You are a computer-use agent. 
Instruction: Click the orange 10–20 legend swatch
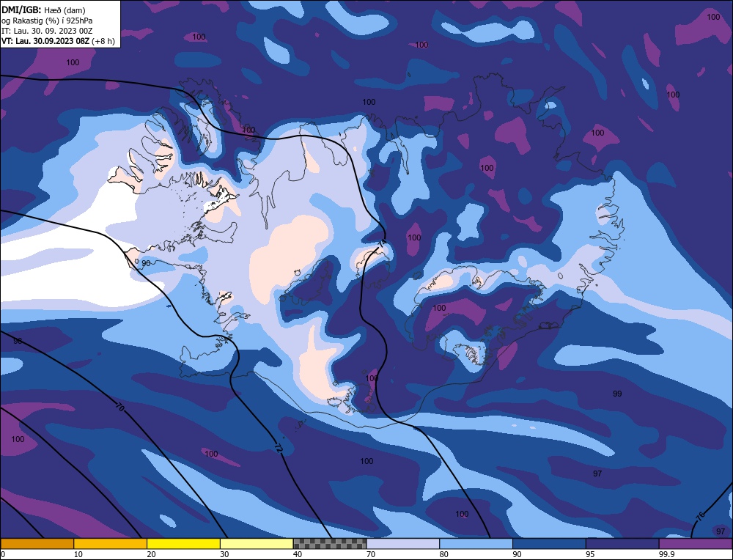click(x=111, y=543)
